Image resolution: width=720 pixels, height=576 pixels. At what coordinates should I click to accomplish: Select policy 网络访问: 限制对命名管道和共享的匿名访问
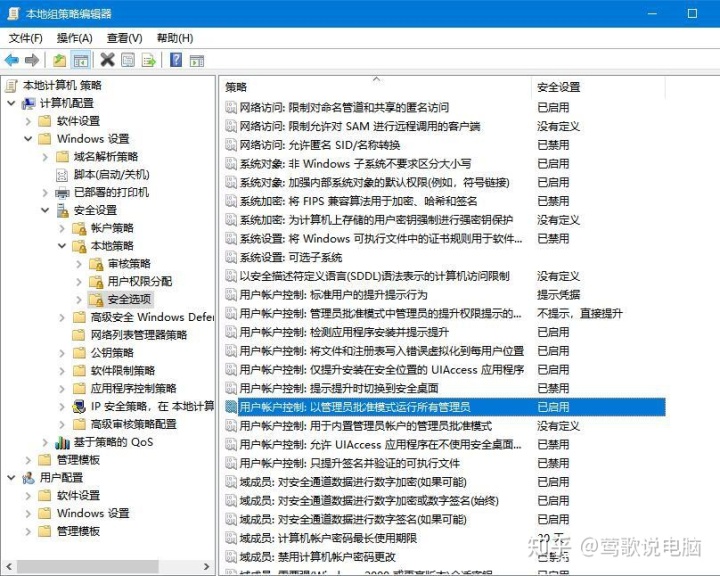pyautogui.click(x=344, y=107)
